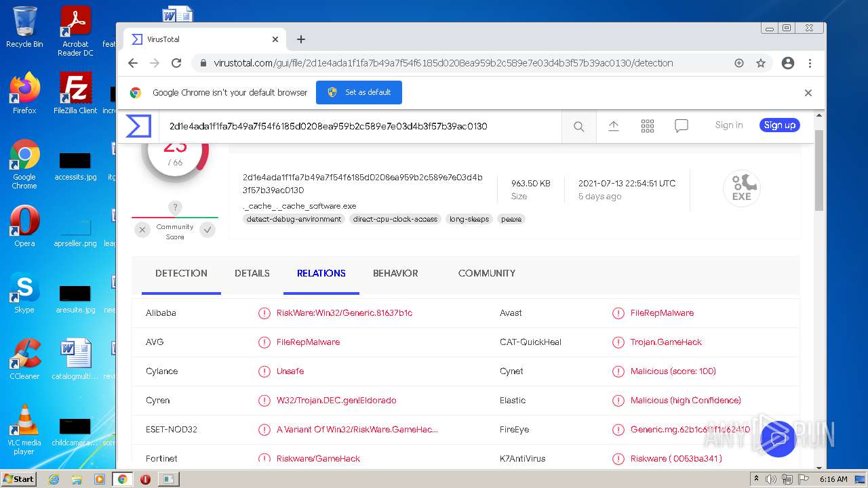Open Chrome's three-dot menu
The image size is (868, 488).
810,63
